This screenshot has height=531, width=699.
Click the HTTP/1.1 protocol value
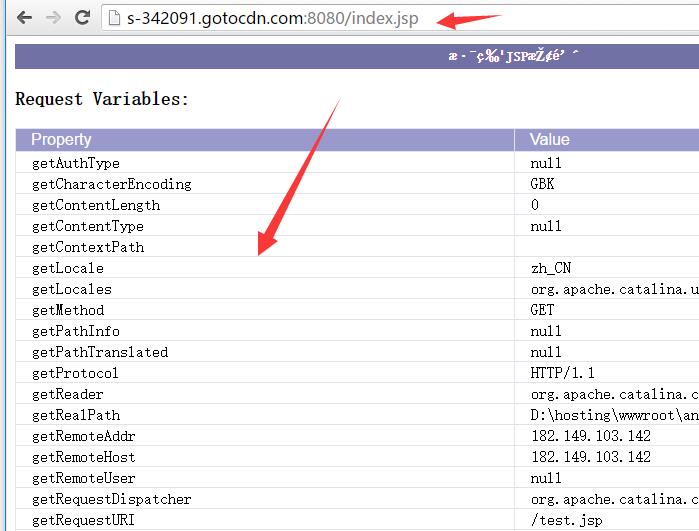pos(562,373)
